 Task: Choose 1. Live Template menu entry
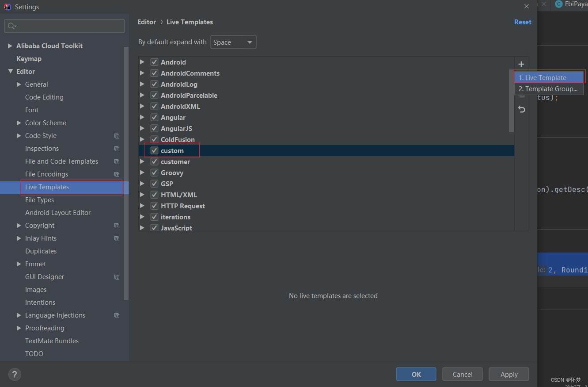pyautogui.click(x=549, y=77)
